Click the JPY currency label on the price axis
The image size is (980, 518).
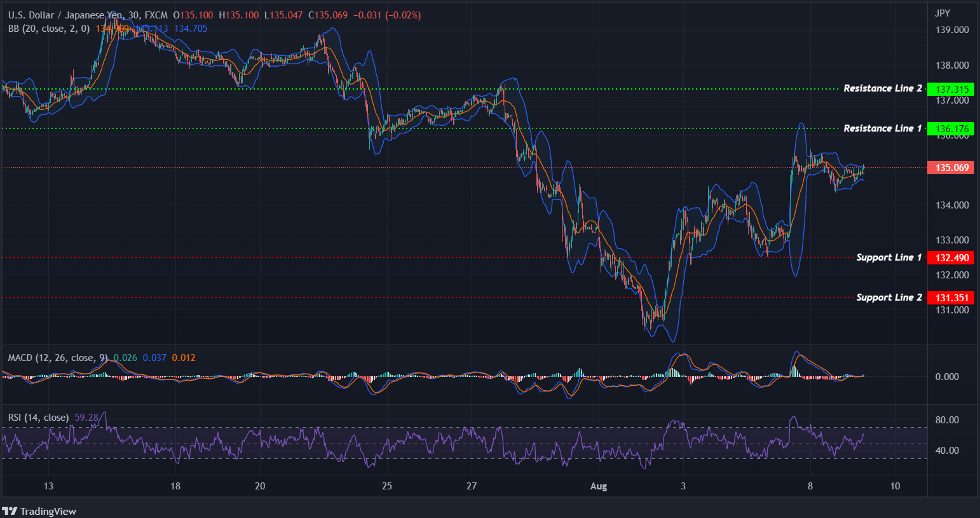pyautogui.click(x=943, y=11)
